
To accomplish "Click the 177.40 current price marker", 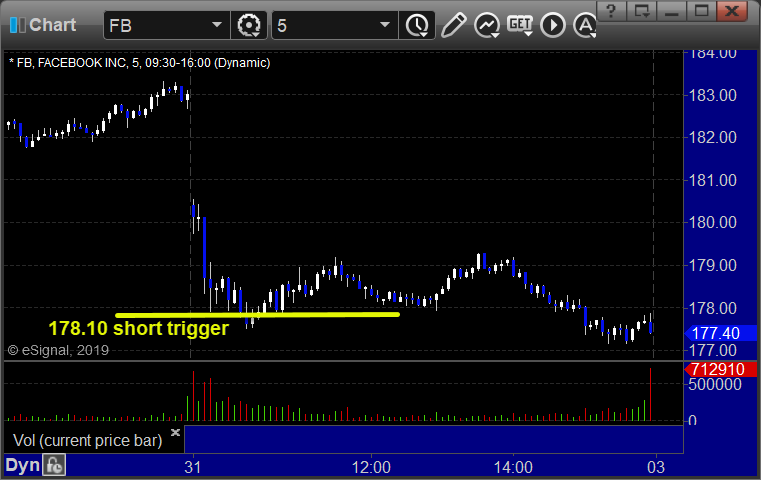I will point(721,333).
